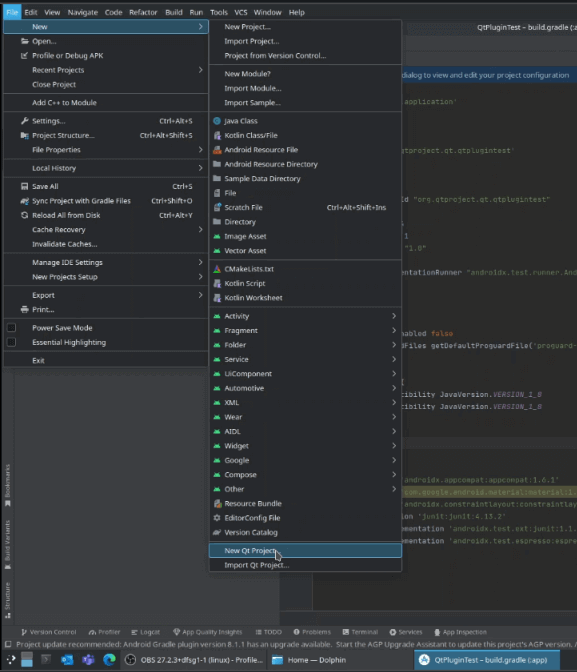Expand the Manage IDE Settings submenu

point(106,262)
